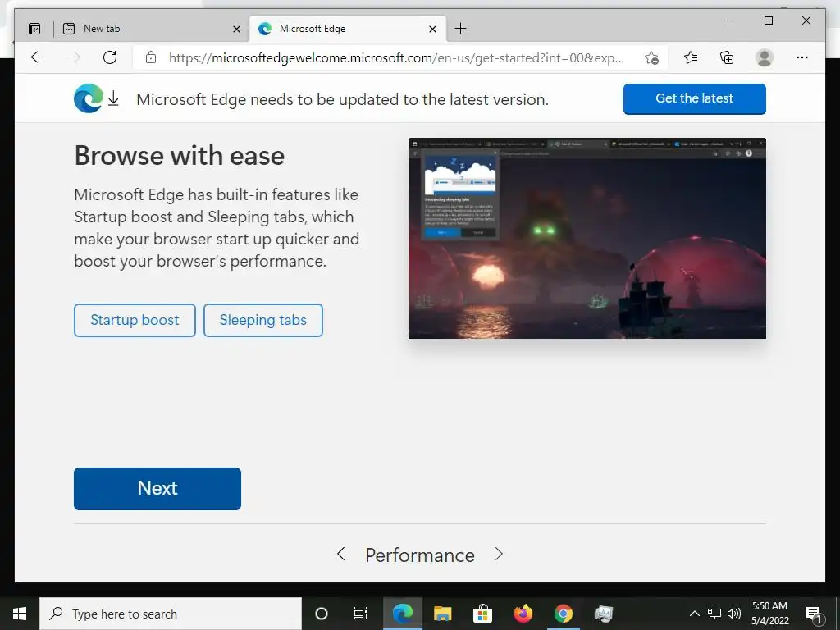This screenshot has height=630, width=840.
Task: View site information lock icon
Action: pos(151,57)
